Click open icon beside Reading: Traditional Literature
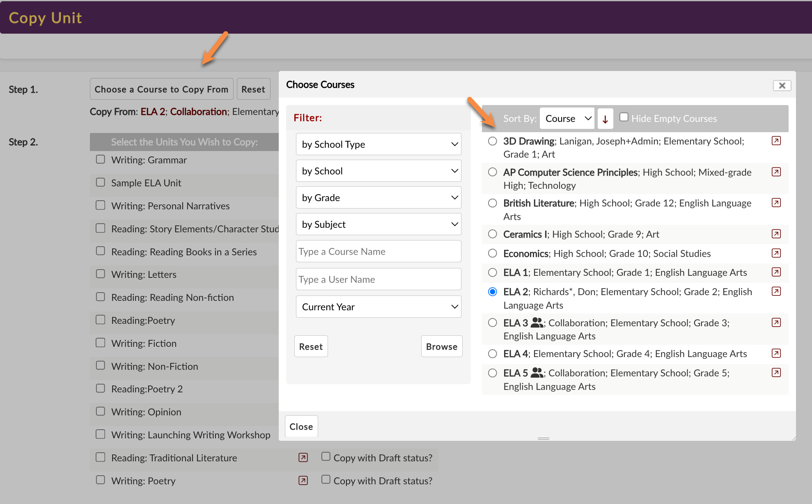 click(303, 457)
